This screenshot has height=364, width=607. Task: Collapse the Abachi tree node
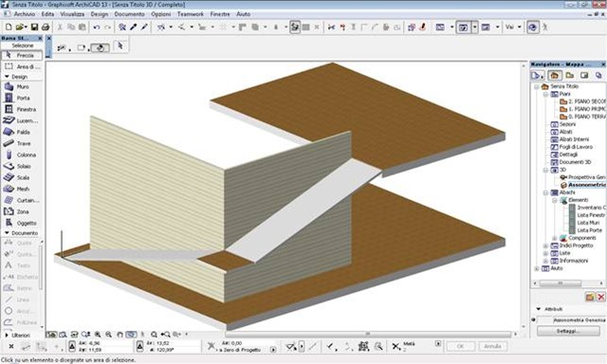tap(545, 192)
